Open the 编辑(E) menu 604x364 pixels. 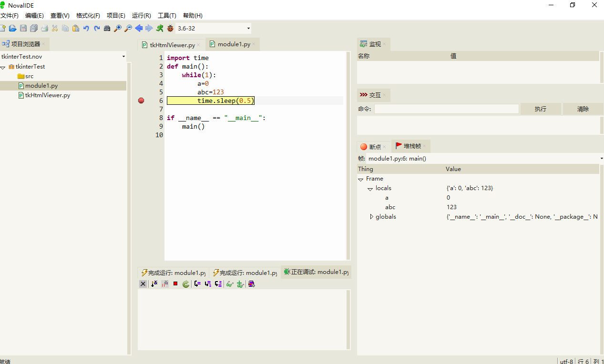coord(34,15)
